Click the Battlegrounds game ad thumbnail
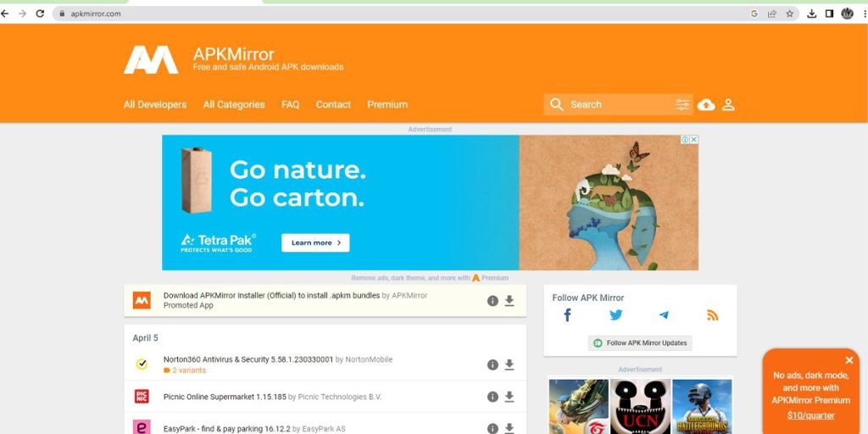Screen dimensions: 868x434 tap(702, 406)
